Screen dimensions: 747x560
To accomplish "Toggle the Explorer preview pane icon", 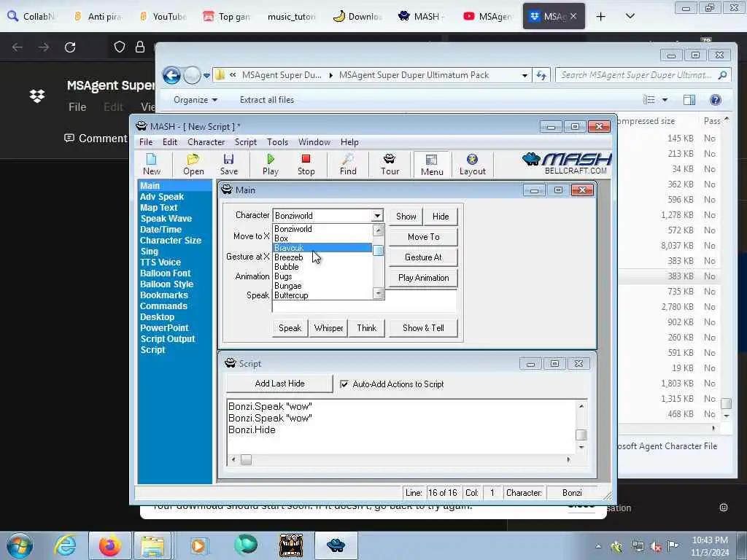I will tap(689, 99).
